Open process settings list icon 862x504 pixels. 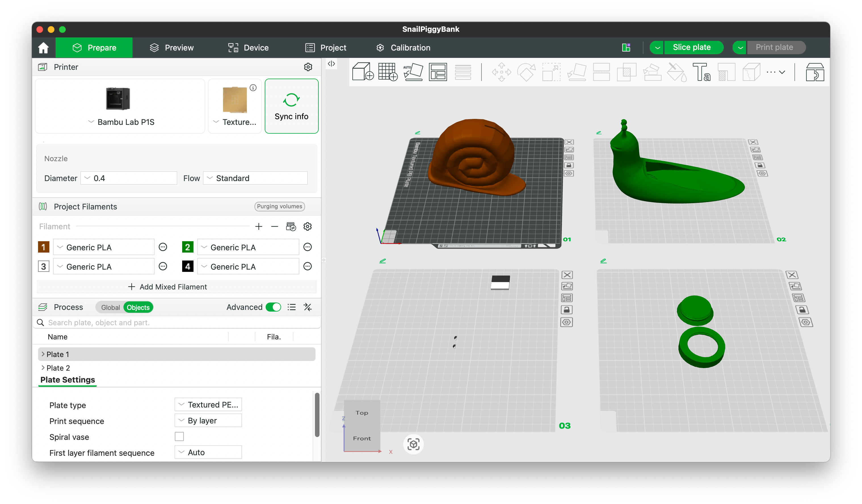coord(291,307)
